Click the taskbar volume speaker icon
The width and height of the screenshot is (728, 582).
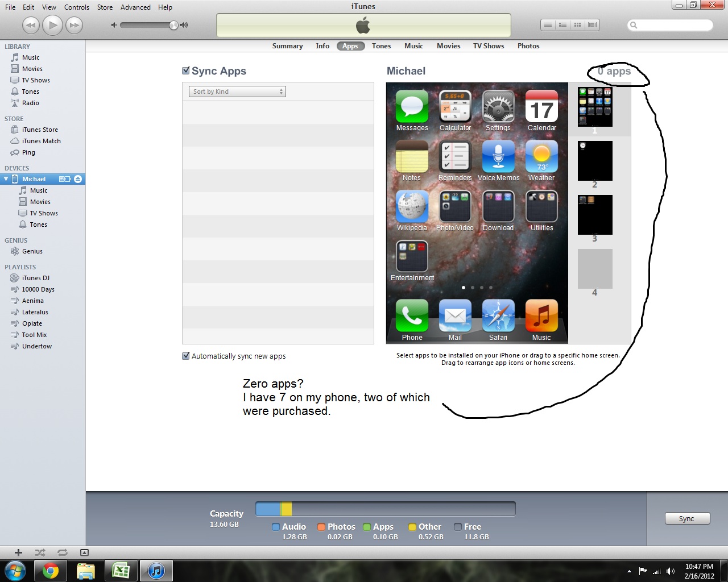point(671,571)
